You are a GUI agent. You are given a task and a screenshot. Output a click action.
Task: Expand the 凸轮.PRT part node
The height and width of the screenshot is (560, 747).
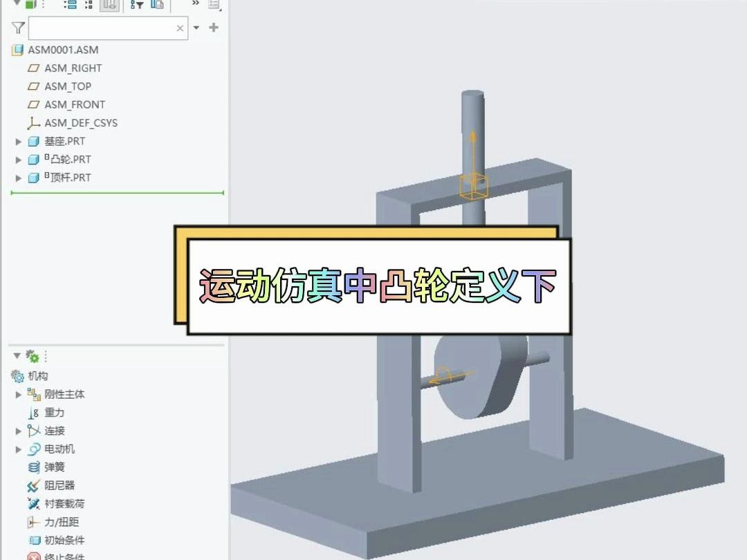coord(19,160)
